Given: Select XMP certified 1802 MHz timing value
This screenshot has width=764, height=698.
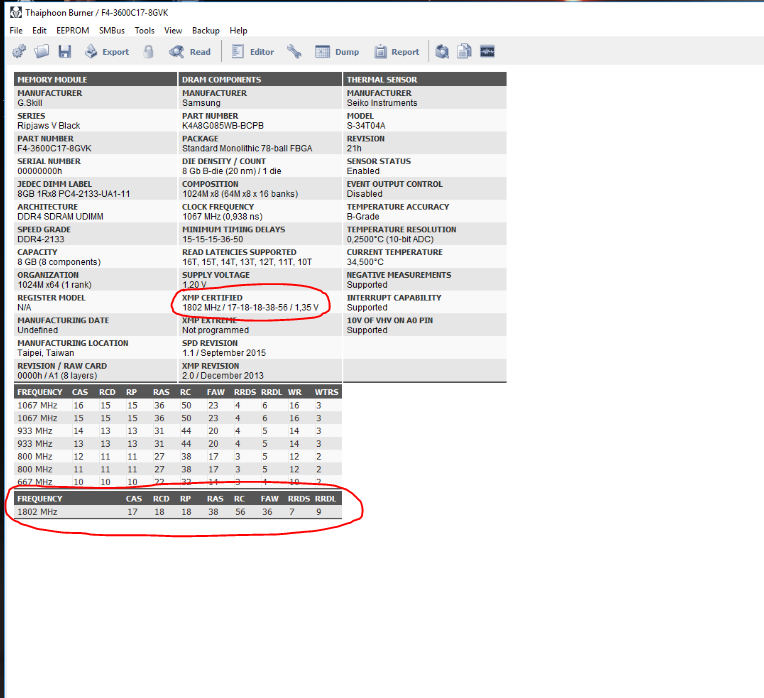Looking at the screenshot, I should click(x=250, y=307).
